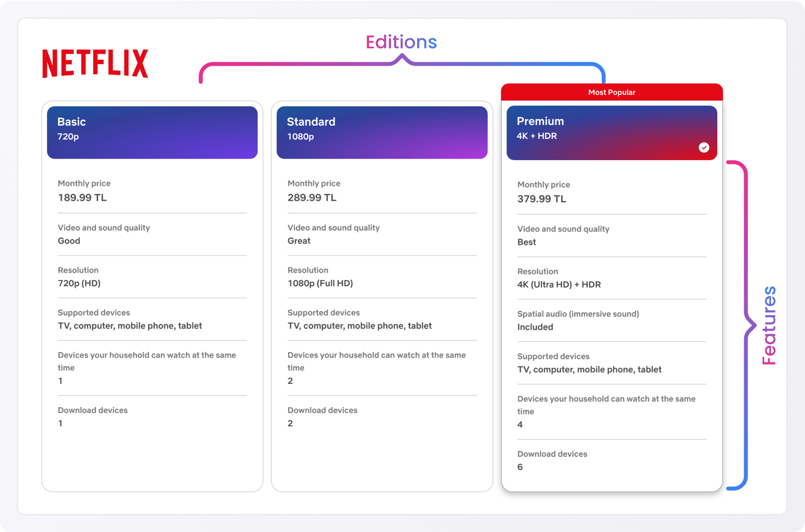This screenshot has width=805, height=532.
Task: Click Standard plan's Supported devices text
Action: [359, 326]
